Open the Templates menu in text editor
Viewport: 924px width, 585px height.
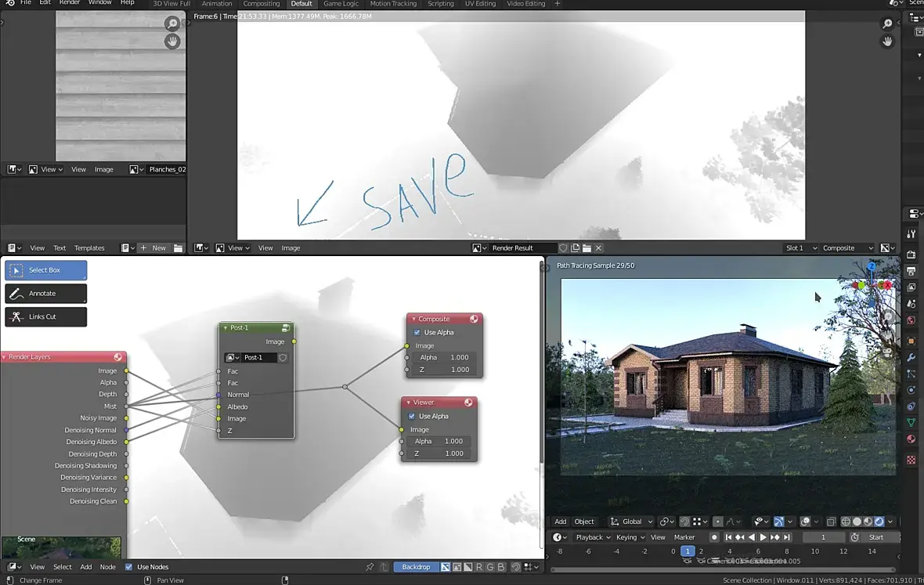(x=89, y=248)
